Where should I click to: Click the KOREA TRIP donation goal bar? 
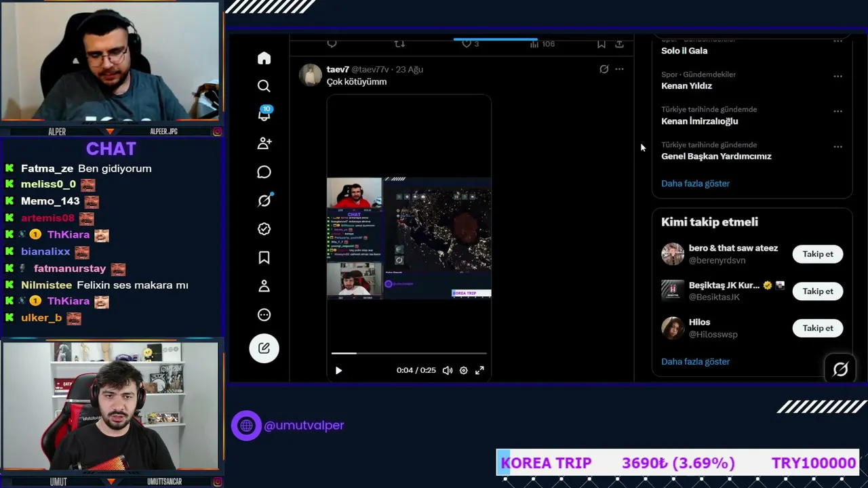[678, 463]
